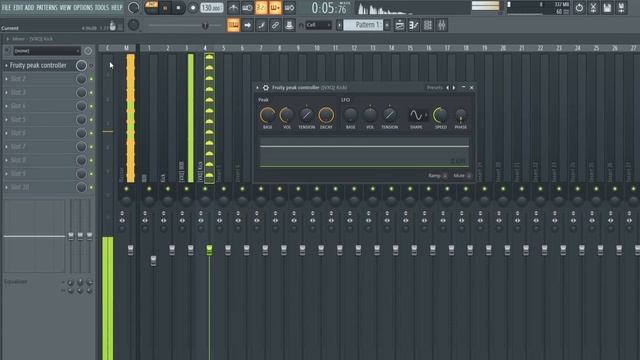Screen dimensions: 640x360
Task: Open the Playlist view icon
Action: coord(400,25)
